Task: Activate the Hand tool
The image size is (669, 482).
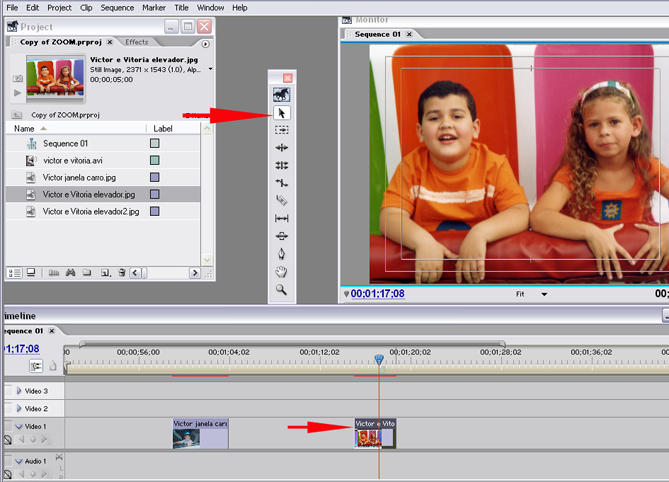Action: 282,271
